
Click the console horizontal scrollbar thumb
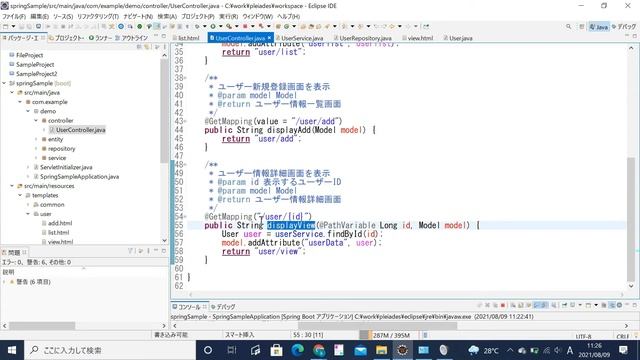coord(378,325)
